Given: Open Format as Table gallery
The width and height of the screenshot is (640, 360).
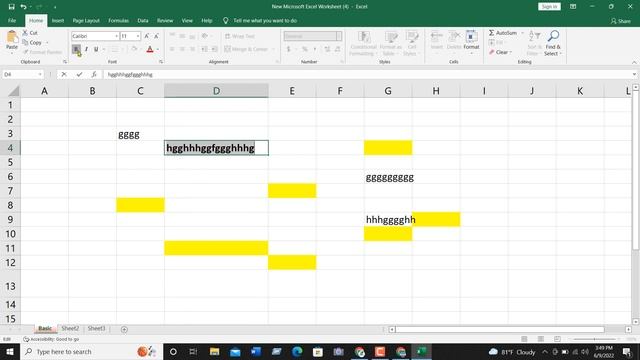Looking at the screenshot, I should [x=390, y=43].
